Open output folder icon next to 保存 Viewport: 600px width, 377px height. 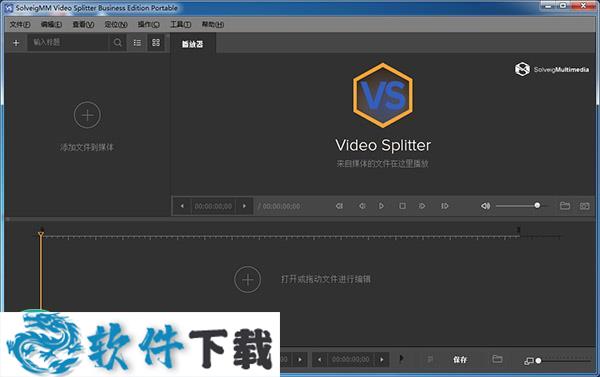tap(497, 359)
